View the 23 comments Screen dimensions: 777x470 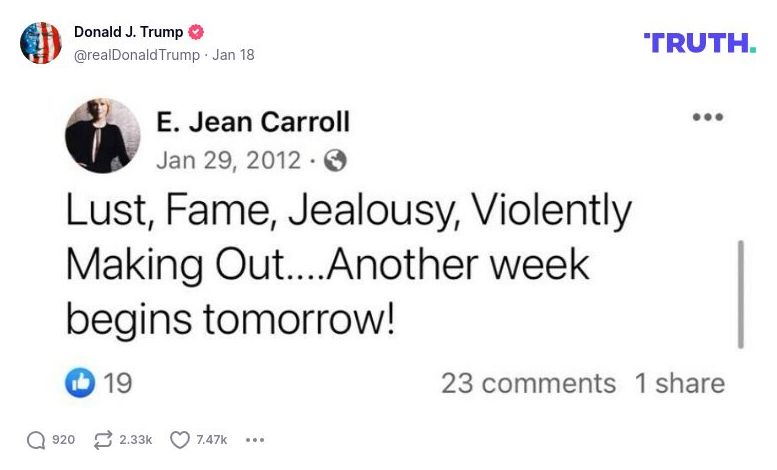tap(528, 383)
